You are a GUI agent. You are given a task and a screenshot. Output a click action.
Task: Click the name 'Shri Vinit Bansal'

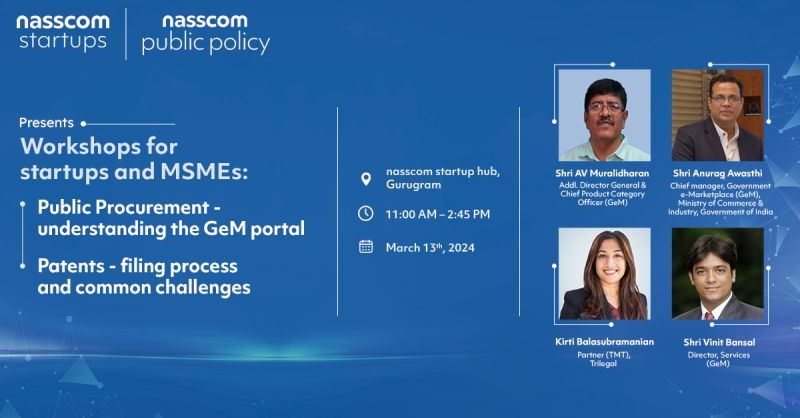tap(719, 342)
